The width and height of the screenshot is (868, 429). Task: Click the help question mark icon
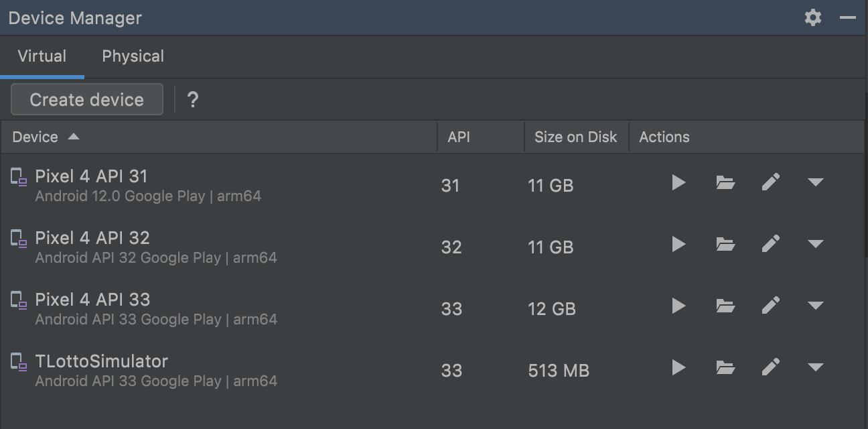[193, 100]
